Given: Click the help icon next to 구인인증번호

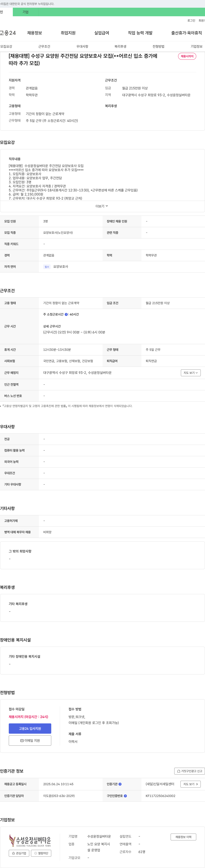Looking at the screenshot, I should coord(126,796).
